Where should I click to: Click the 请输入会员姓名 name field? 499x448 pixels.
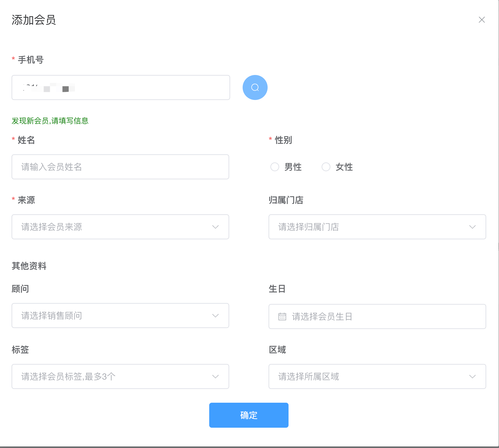[x=120, y=167]
